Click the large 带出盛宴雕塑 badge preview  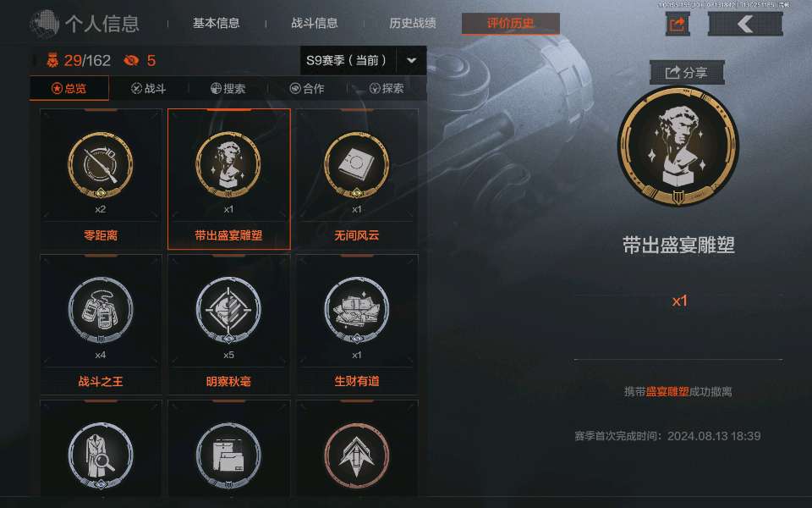click(678, 146)
